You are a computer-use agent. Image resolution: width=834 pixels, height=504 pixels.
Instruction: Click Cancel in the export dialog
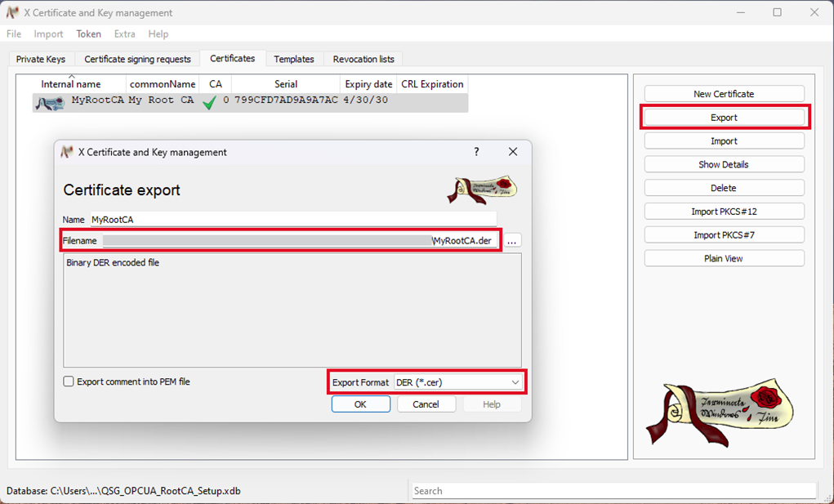[426, 404]
